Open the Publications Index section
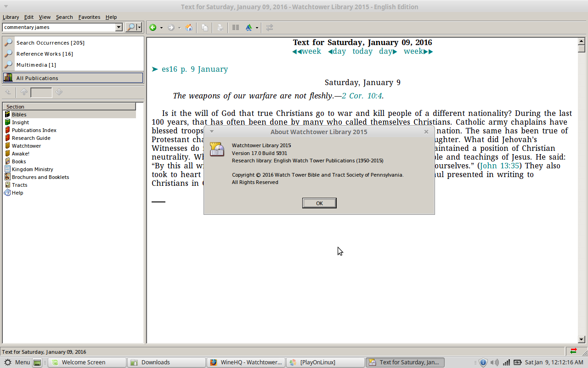 (x=34, y=130)
